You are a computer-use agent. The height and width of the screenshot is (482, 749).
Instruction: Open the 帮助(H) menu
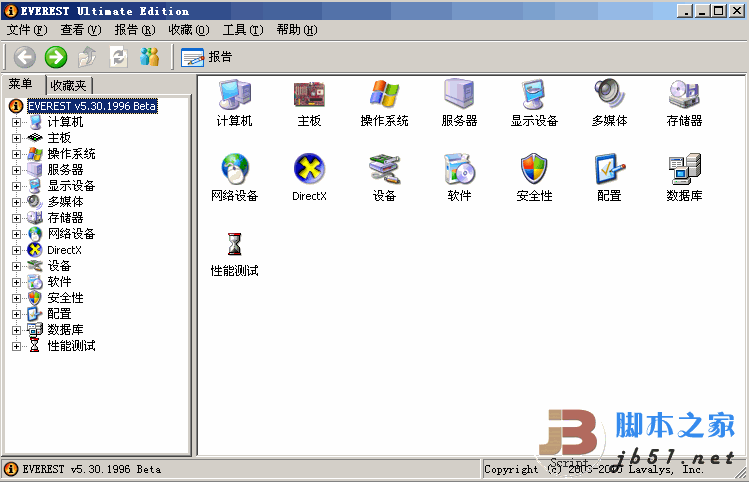297,30
